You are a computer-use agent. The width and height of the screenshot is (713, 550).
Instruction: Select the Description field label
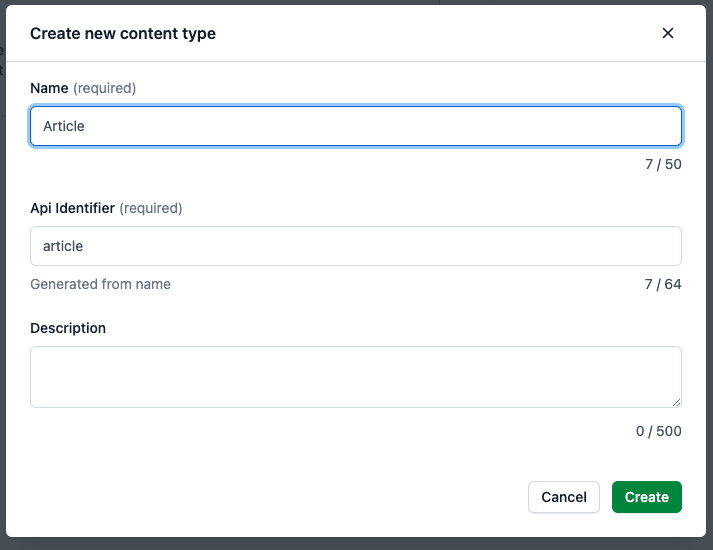[68, 328]
